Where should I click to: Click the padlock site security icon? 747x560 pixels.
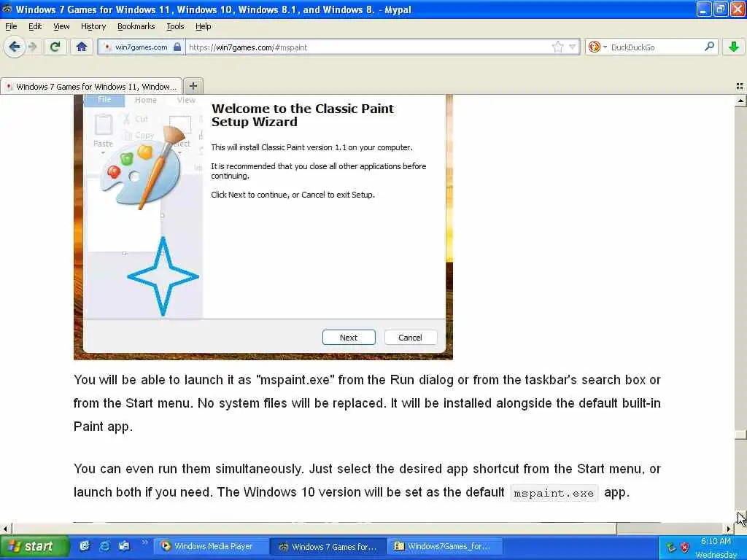coord(177,47)
